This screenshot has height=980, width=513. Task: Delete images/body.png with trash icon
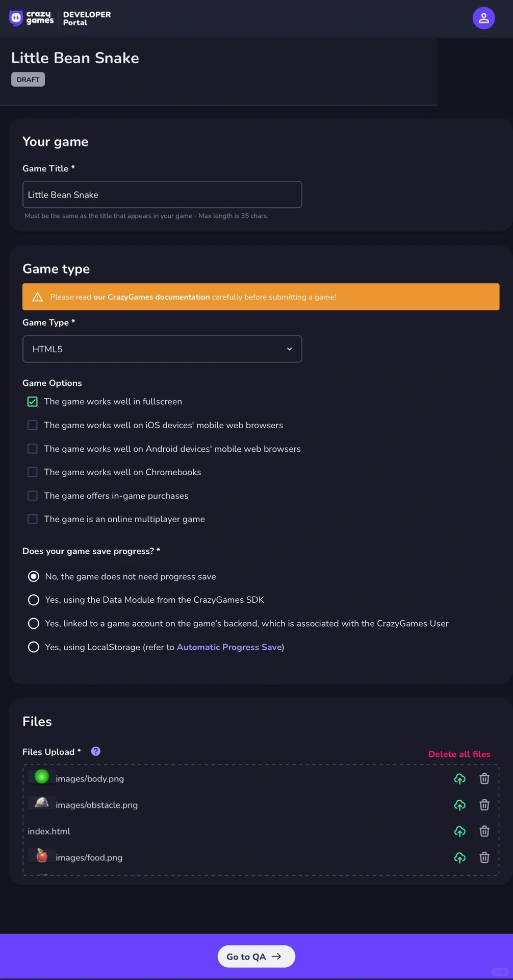coord(484,778)
